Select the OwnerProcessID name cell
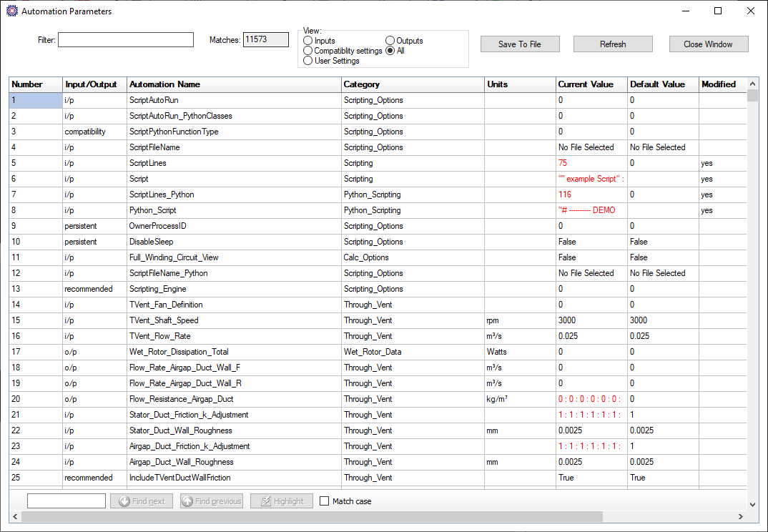Image resolution: width=768 pixels, height=532 pixels. tap(234, 226)
